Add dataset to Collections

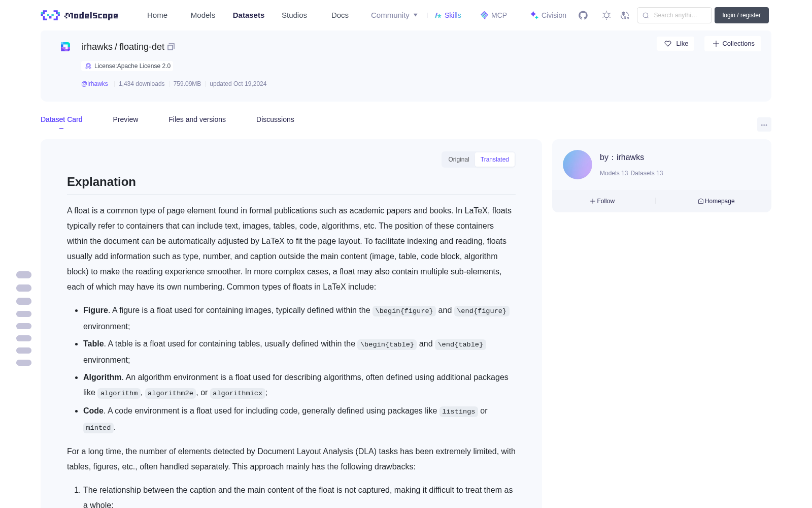(733, 44)
